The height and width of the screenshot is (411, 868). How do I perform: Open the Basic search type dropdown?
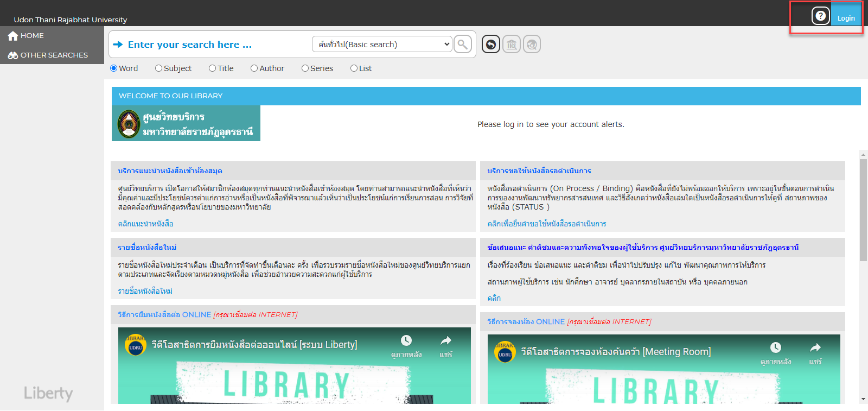coord(382,45)
